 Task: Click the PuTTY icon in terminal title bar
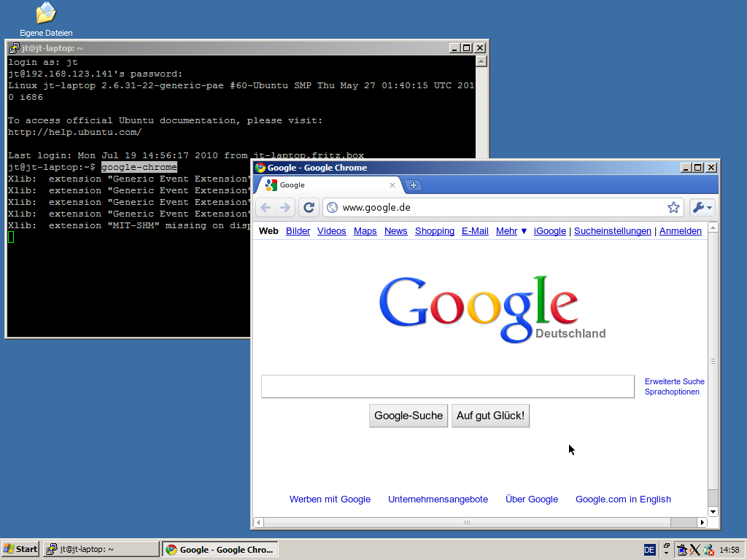pyautogui.click(x=14, y=48)
